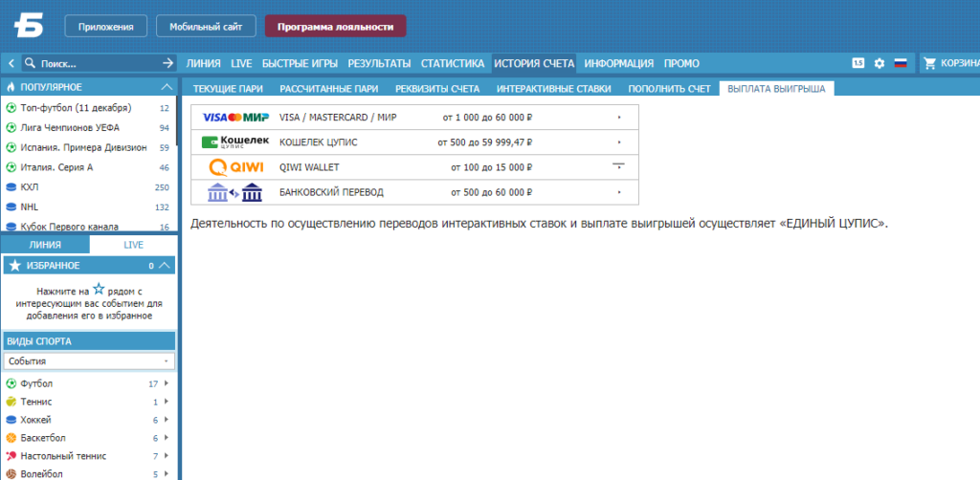The image size is (980, 480).
Task: Focus the Поиск search field
Action: (99, 63)
